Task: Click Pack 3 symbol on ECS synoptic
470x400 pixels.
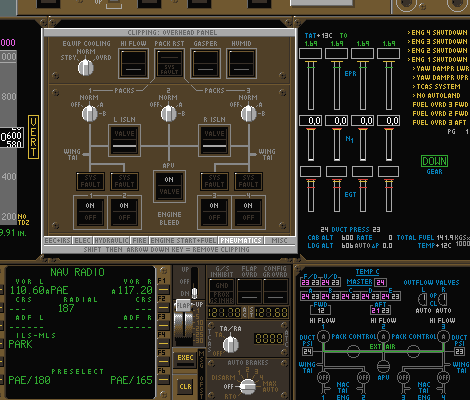Action: pos(443,337)
